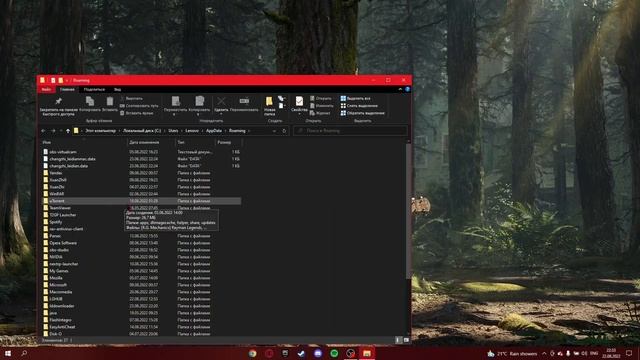
Task: Click the Удалить (Delete) X icon
Action: (221, 101)
